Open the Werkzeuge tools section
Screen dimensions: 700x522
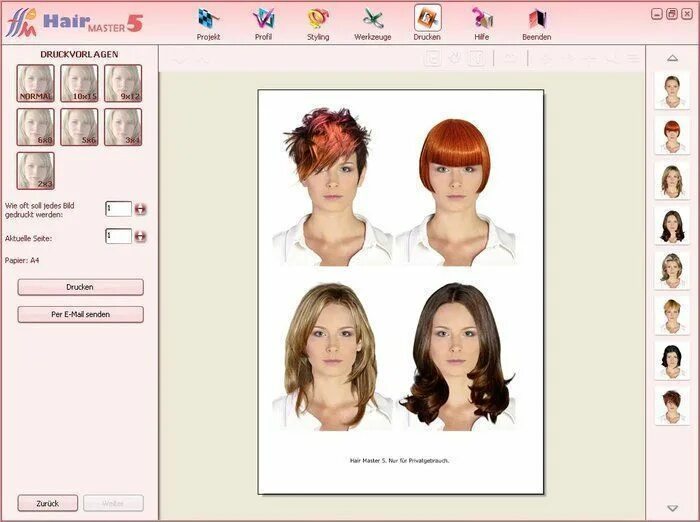pyautogui.click(x=373, y=22)
